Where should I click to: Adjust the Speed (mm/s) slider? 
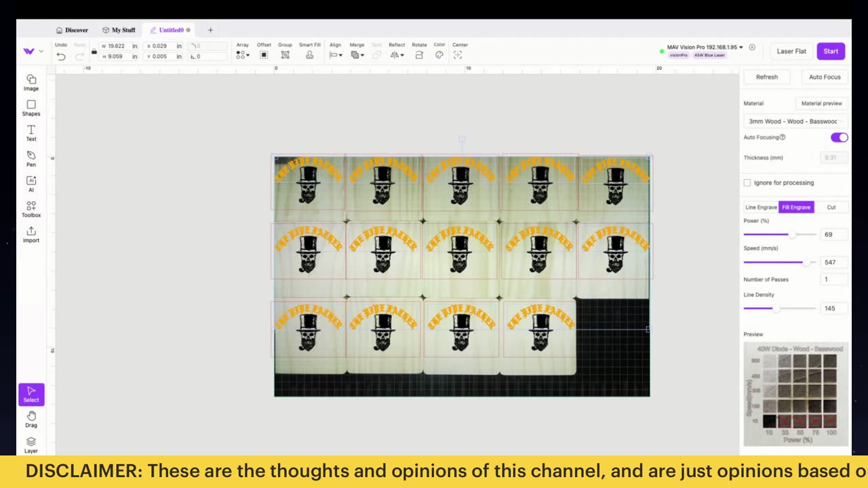tap(780, 262)
